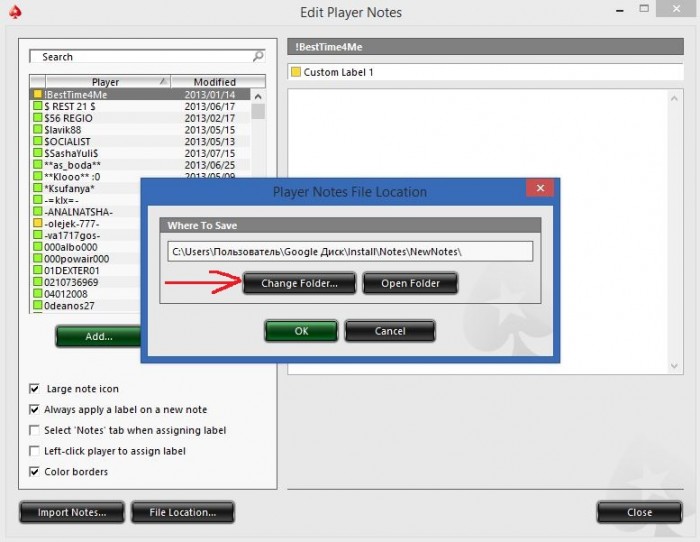Select player 01DEXTER01
The height and width of the screenshot is (542, 700).
tap(85, 271)
